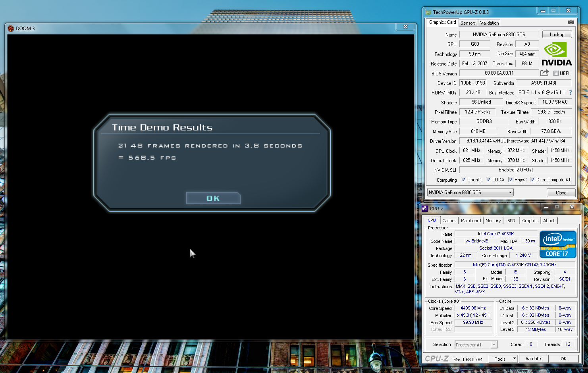Screen dimensions: 588x373
Task: Click the OK button in CPU-Z
Action: [563, 359]
